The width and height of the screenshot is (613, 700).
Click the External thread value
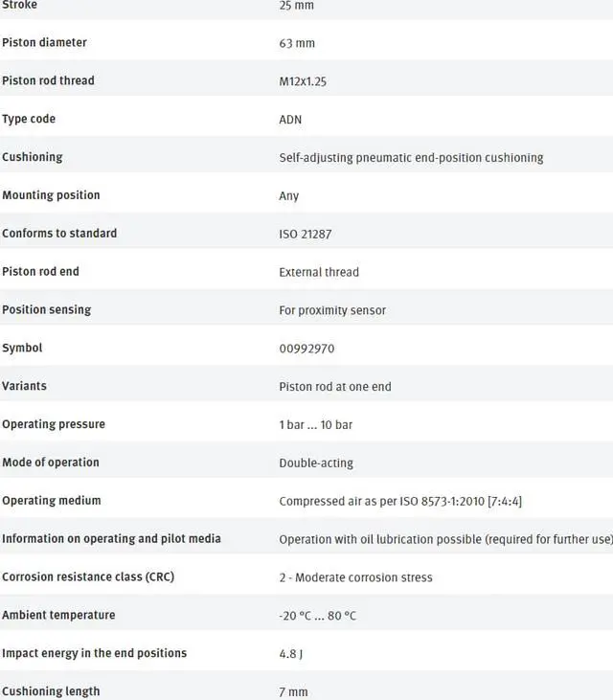click(319, 272)
